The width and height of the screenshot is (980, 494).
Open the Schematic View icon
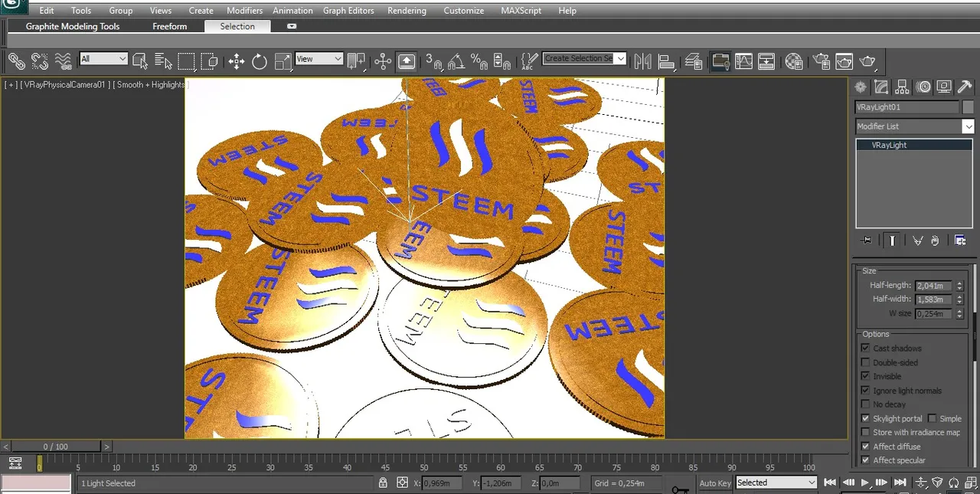pos(766,61)
